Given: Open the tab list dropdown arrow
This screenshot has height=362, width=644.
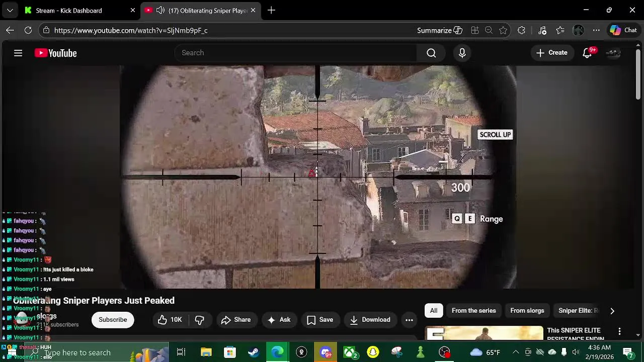Looking at the screenshot, I should point(10,10).
